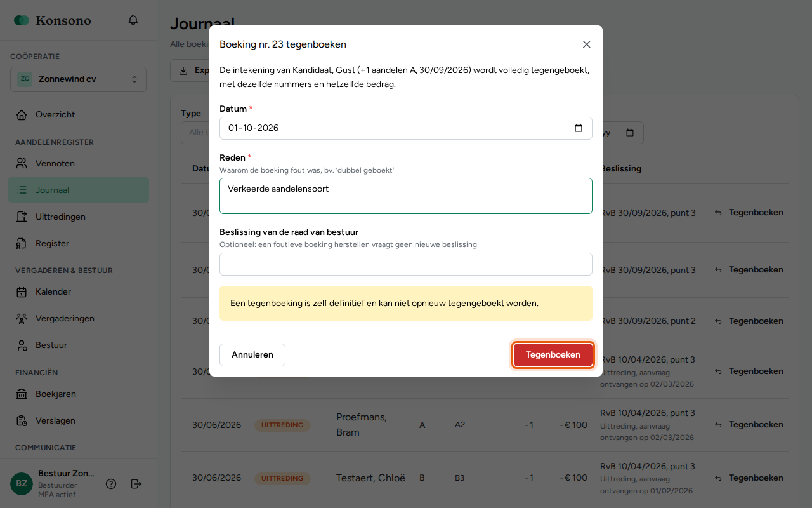
Task: Click the Kalender sidebar icon
Action: click(22, 292)
